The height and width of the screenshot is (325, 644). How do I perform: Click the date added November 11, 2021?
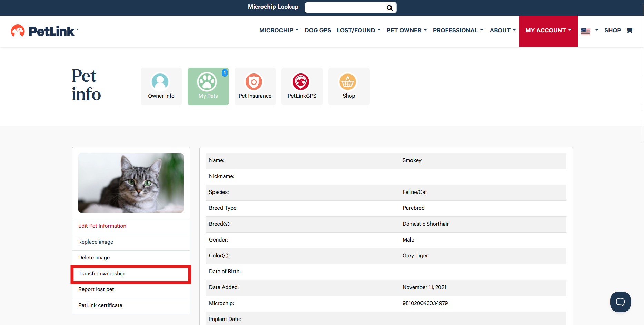tap(424, 287)
